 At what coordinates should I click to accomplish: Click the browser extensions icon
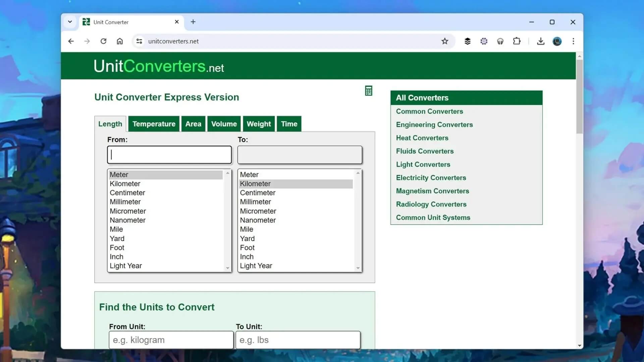click(517, 41)
